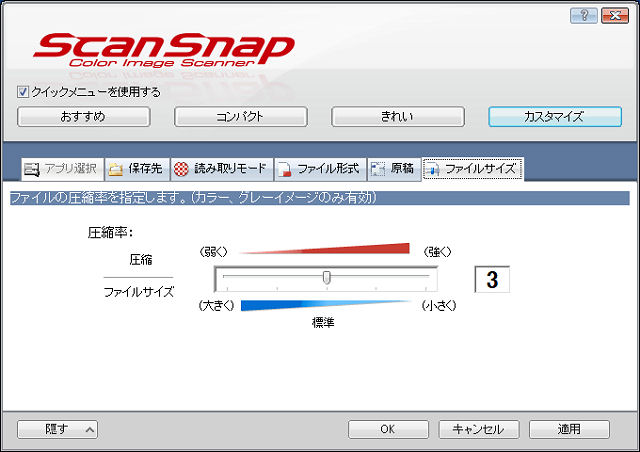Click the アプリ選択 tab icon
The image size is (640, 452).
[31, 169]
